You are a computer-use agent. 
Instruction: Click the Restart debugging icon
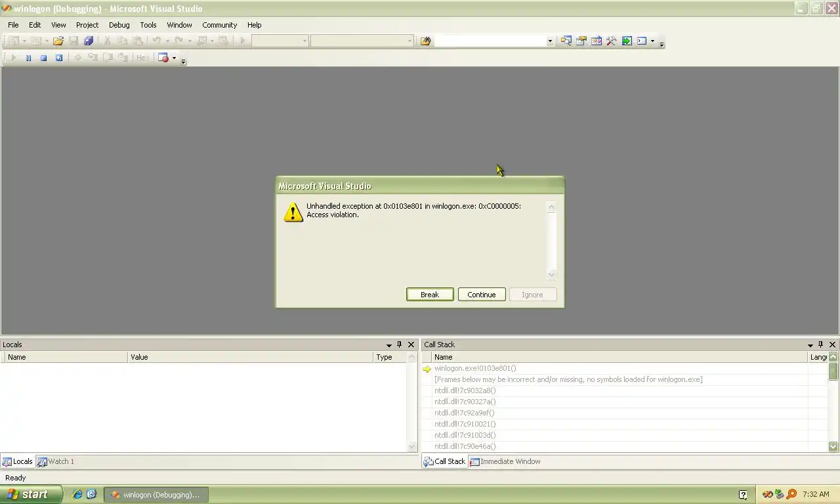(x=58, y=58)
